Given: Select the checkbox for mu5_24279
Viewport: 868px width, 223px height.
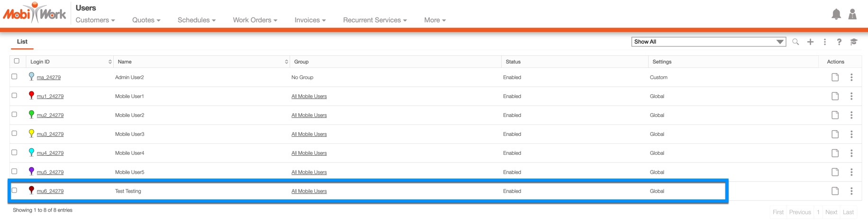Looking at the screenshot, I should point(15,171).
